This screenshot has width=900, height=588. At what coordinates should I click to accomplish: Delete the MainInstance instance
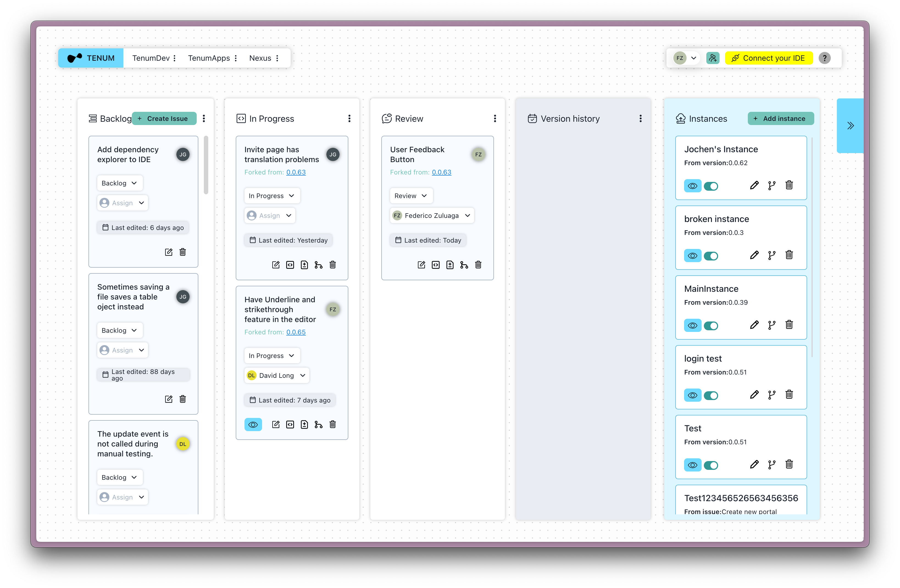789,325
